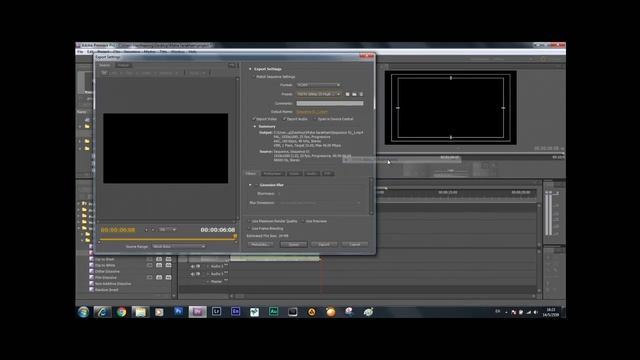Enable Use Maximum Render Quality

(249, 221)
